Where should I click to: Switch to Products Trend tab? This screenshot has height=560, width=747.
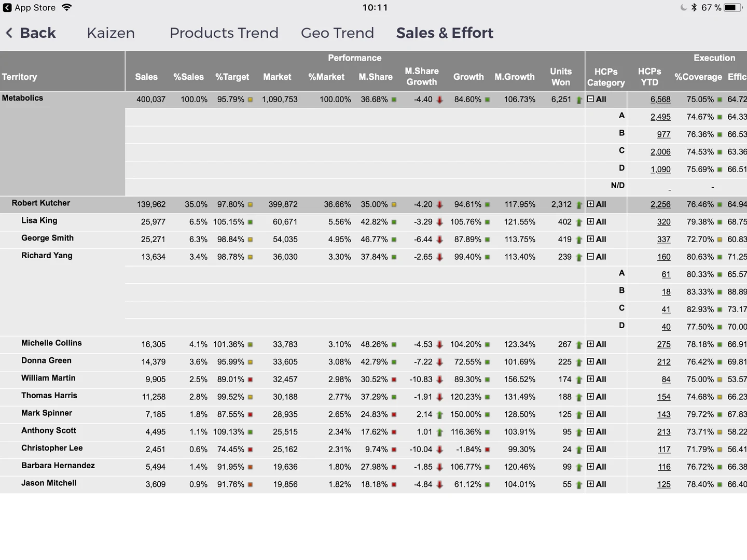[x=224, y=33]
